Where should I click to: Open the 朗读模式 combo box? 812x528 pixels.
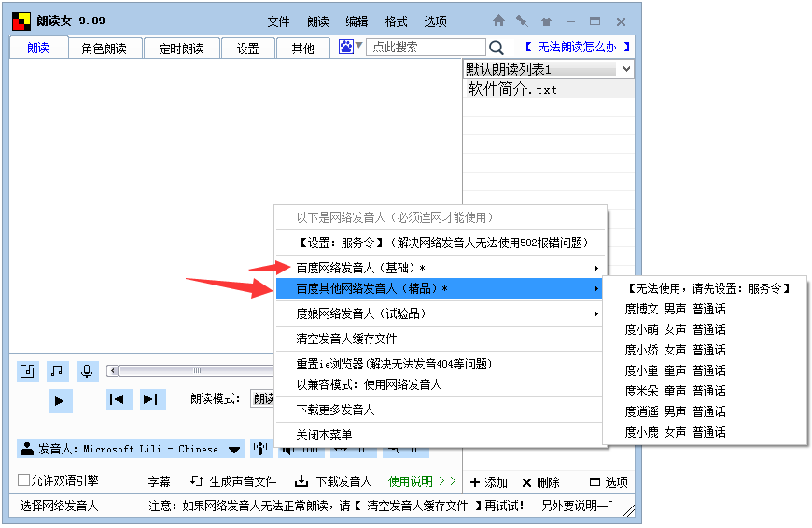tap(262, 398)
